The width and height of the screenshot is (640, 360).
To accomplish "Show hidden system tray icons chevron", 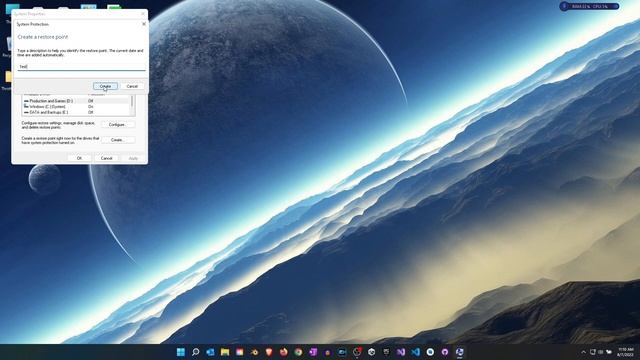I will [583, 352].
